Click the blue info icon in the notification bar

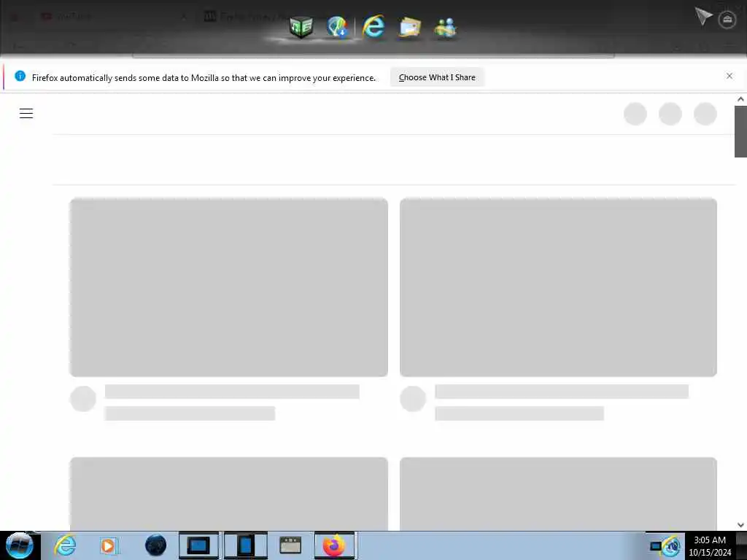(x=20, y=76)
